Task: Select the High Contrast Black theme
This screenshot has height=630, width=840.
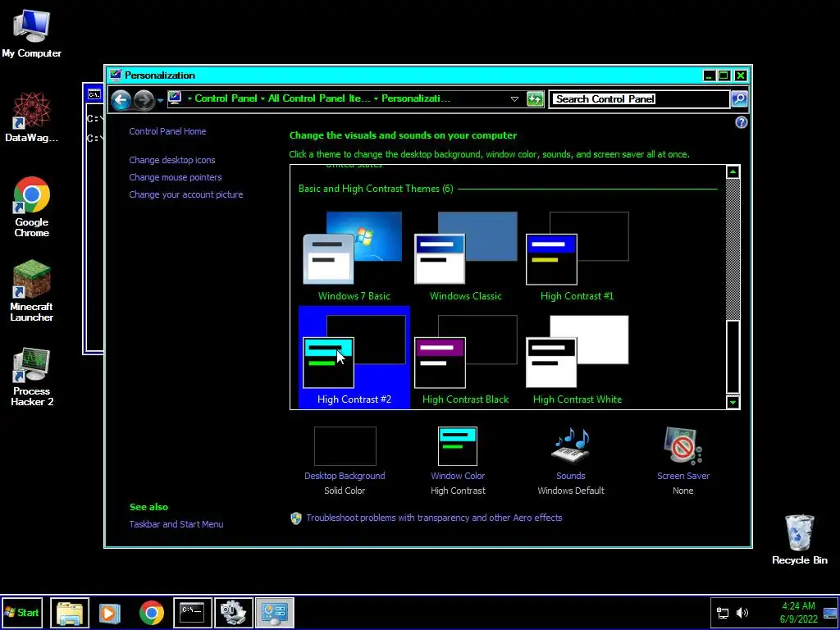Action: tap(466, 358)
